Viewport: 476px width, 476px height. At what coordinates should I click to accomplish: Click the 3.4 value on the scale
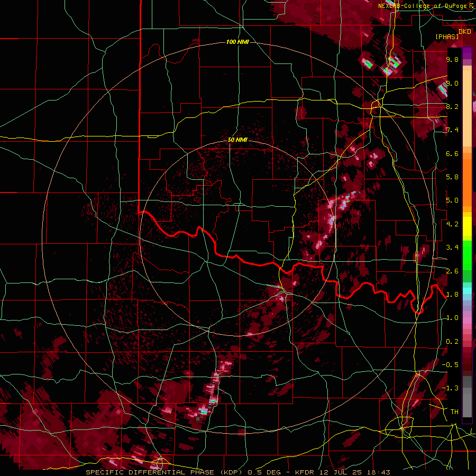pyautogui.click(x=452, y=248)
